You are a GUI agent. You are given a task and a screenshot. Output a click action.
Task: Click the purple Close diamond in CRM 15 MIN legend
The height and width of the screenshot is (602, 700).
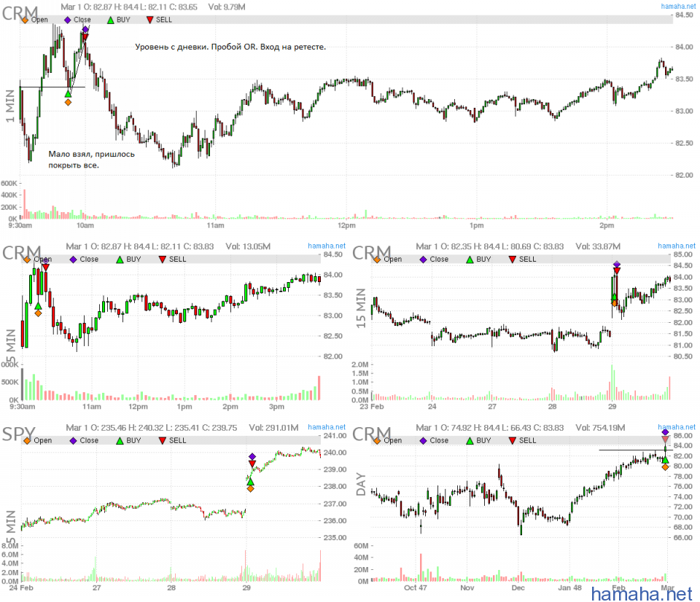click(423, 259)
